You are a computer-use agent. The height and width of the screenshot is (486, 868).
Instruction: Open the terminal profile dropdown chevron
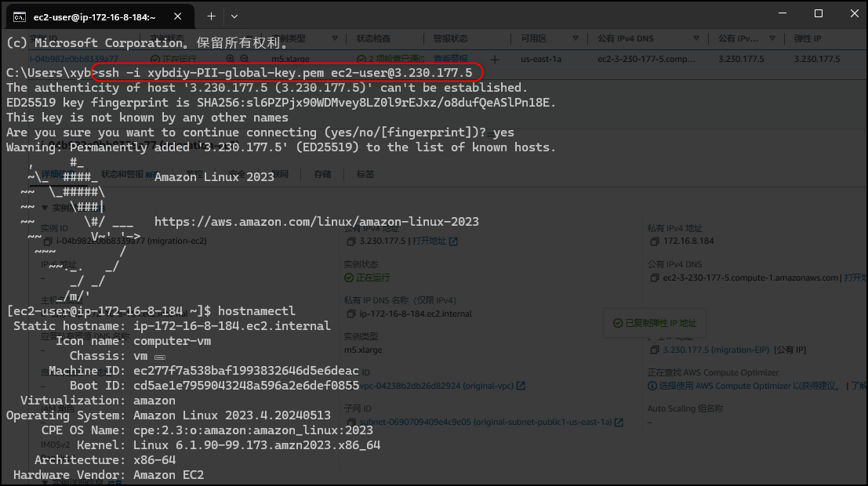234,16
